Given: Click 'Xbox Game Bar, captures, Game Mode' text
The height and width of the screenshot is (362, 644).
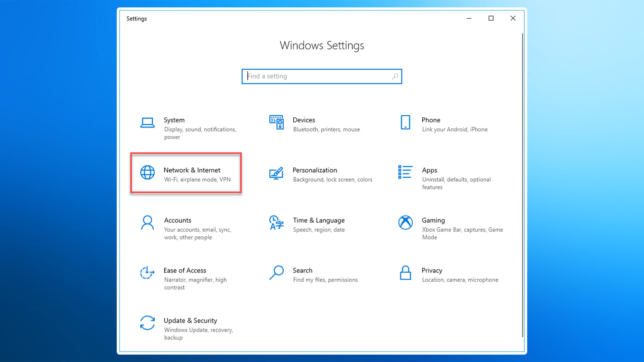Looking at the screenshot, I should click(463, 233).
